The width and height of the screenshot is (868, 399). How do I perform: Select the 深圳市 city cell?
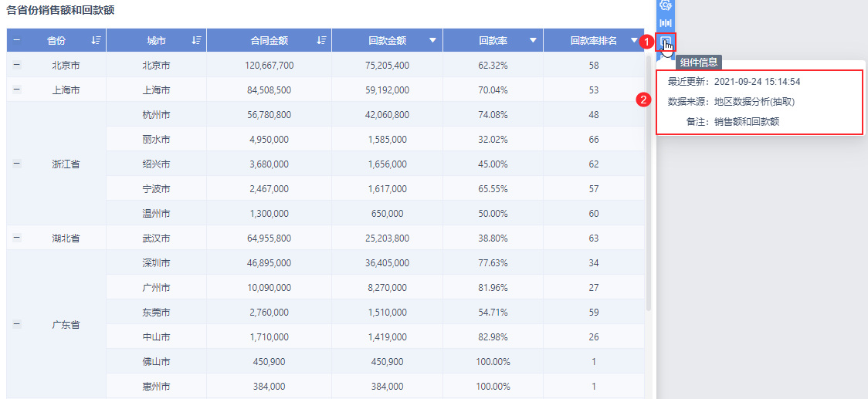click(x=156, y=263)
